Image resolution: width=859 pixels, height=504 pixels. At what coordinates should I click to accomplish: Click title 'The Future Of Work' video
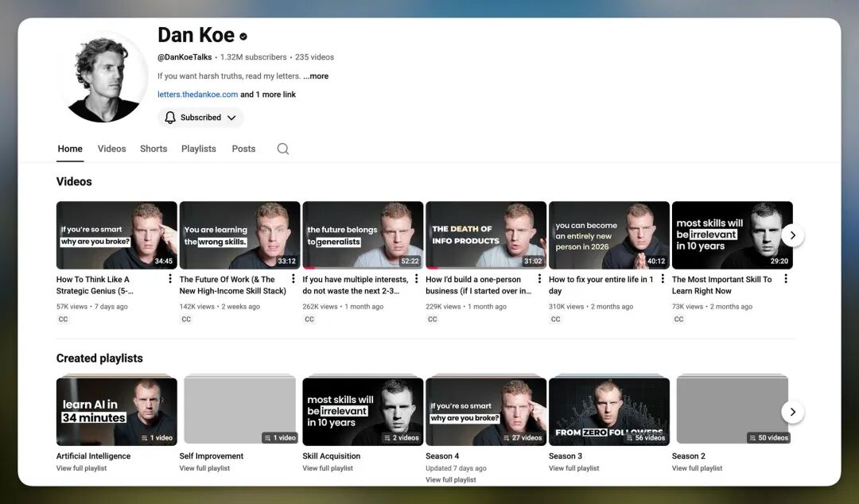click(233, 285)
